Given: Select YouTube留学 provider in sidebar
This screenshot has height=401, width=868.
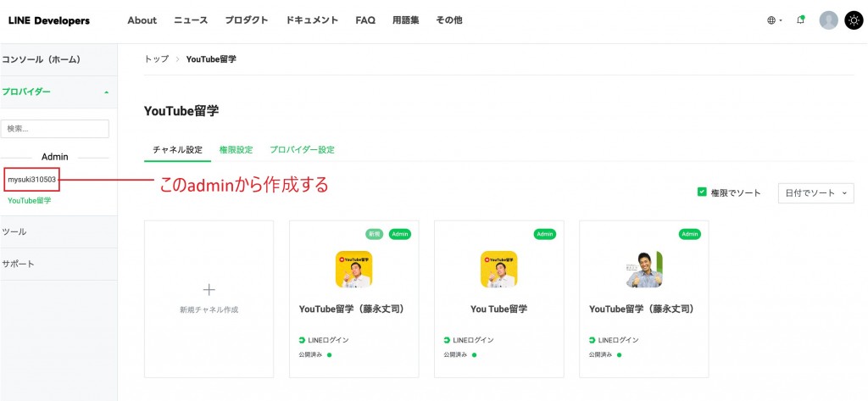Looking at the screenshot, I should 30,200.
